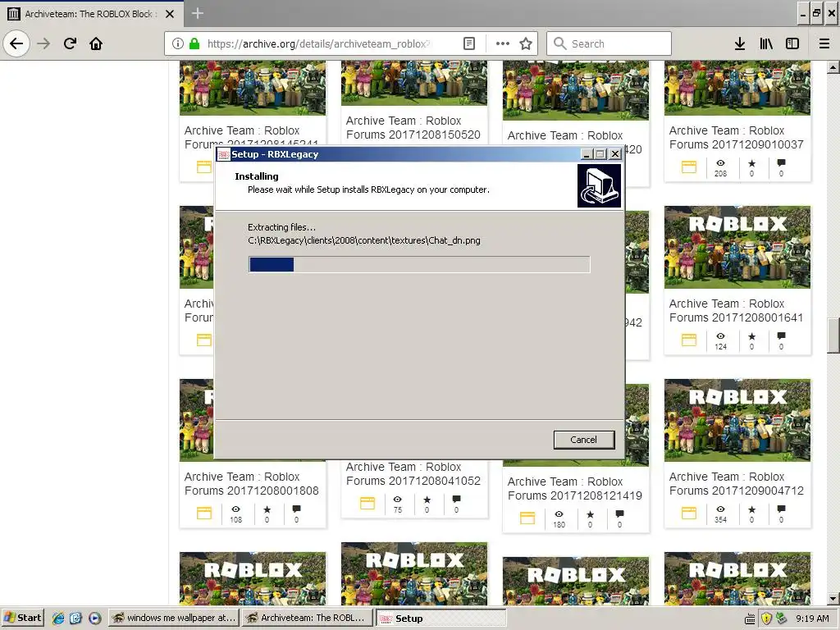840x630 pixels.
Task: Open a new browser tab
Action: 197,13
